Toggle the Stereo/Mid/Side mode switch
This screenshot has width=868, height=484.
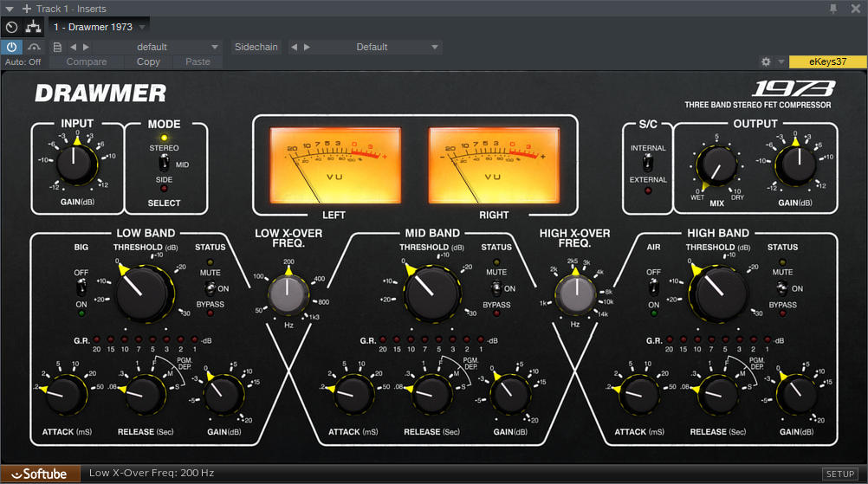point(164,163)
